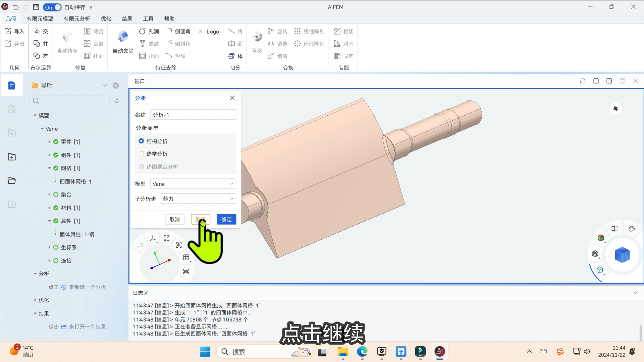Viewport: 644px width, 362px height.
Task: Click 优化 menu item
Action: (106, 18)
